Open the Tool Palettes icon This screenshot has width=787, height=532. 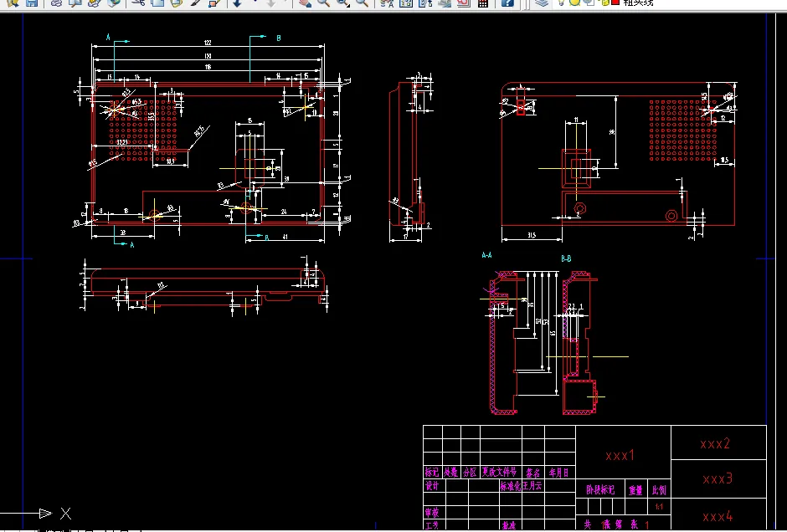(425, 3)
